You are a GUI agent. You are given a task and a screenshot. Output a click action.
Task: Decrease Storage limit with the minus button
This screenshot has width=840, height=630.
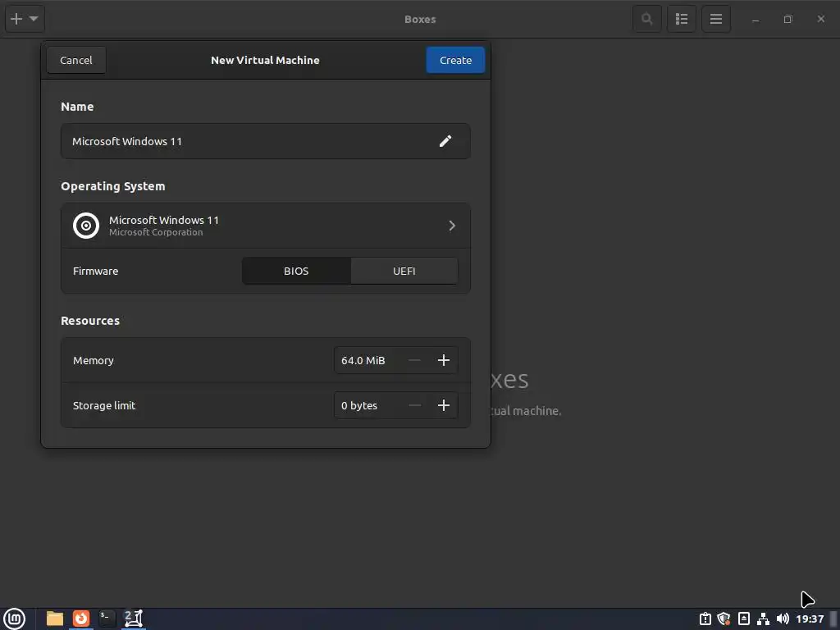pos(414,405)
